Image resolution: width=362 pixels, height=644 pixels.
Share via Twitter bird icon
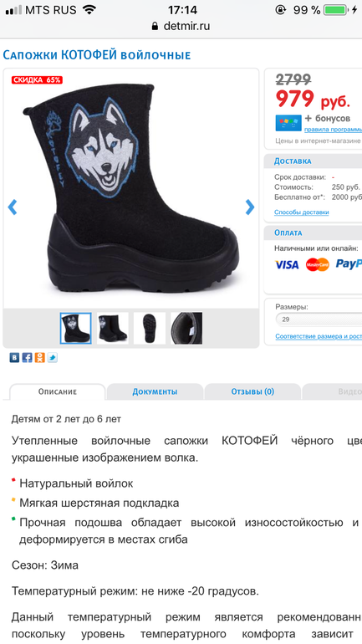pos(53,358)
